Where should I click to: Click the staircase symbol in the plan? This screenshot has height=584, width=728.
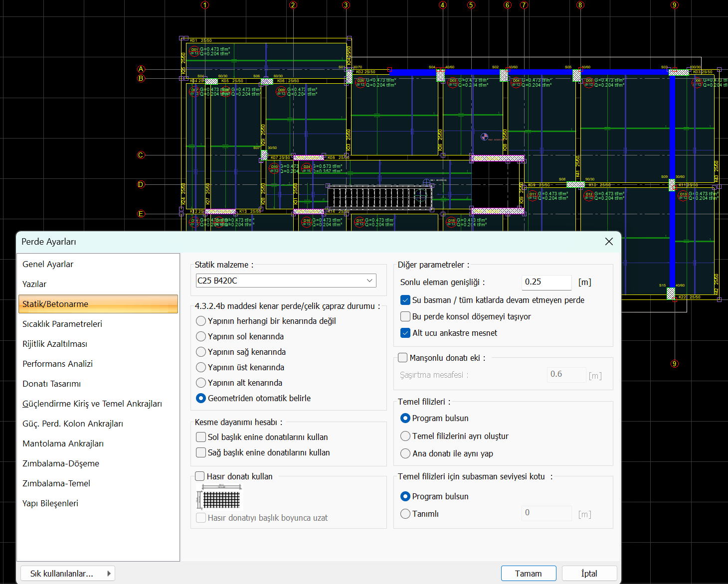[x=379, y=198]
